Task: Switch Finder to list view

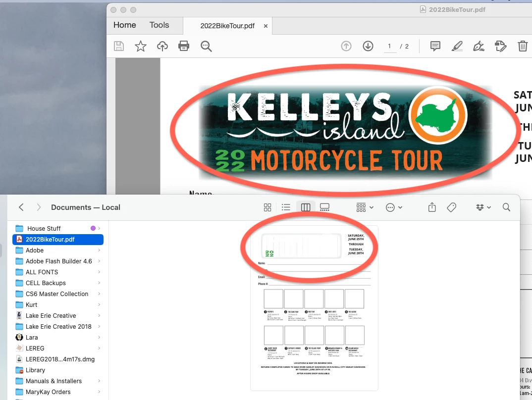Action: 286,207
